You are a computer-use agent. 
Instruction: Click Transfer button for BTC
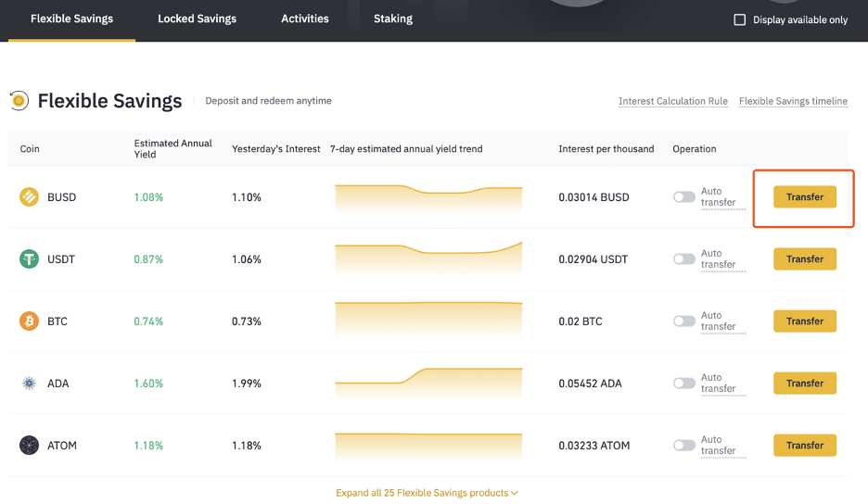coord(805,321)
